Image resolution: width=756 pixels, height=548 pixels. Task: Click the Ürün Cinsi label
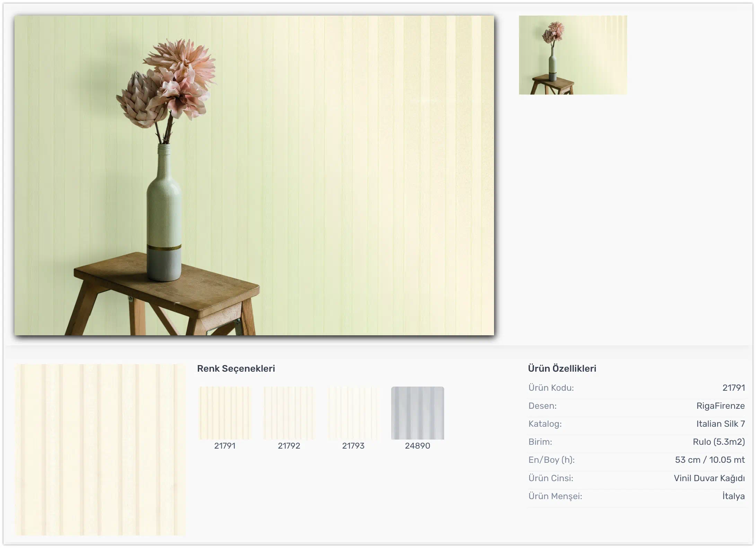(x=551, y=478)
